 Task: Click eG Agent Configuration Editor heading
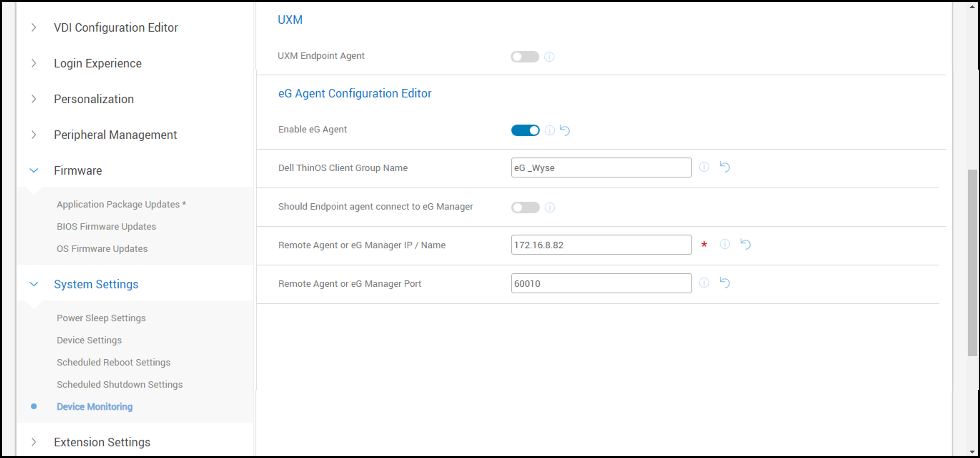[x=354, y=93]
